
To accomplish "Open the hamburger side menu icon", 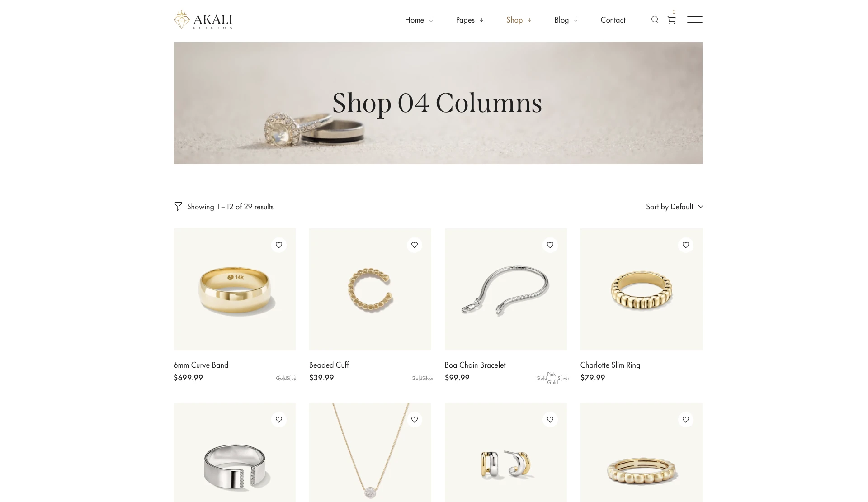I will 695,19.
